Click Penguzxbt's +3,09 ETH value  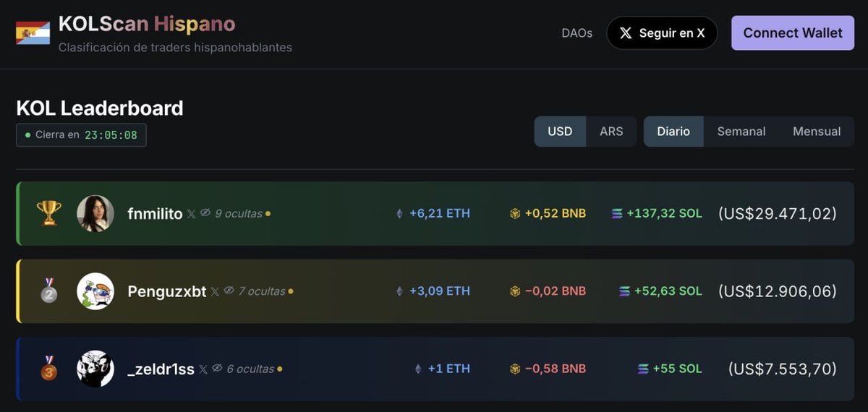pos(440,291)
